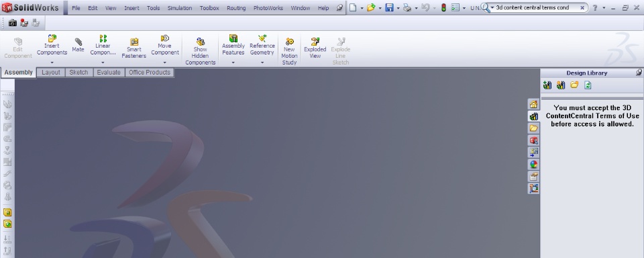The height and width of the screenshot is (258, 644).
Task: Open File Explorer folder tab in task pane
Action: pos(533,128)
